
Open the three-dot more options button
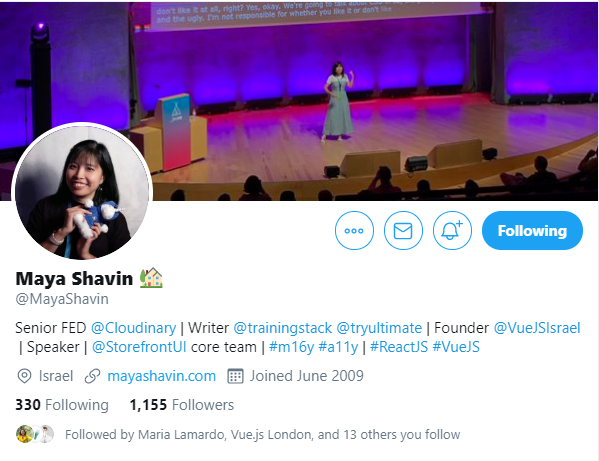pos(354,230)
